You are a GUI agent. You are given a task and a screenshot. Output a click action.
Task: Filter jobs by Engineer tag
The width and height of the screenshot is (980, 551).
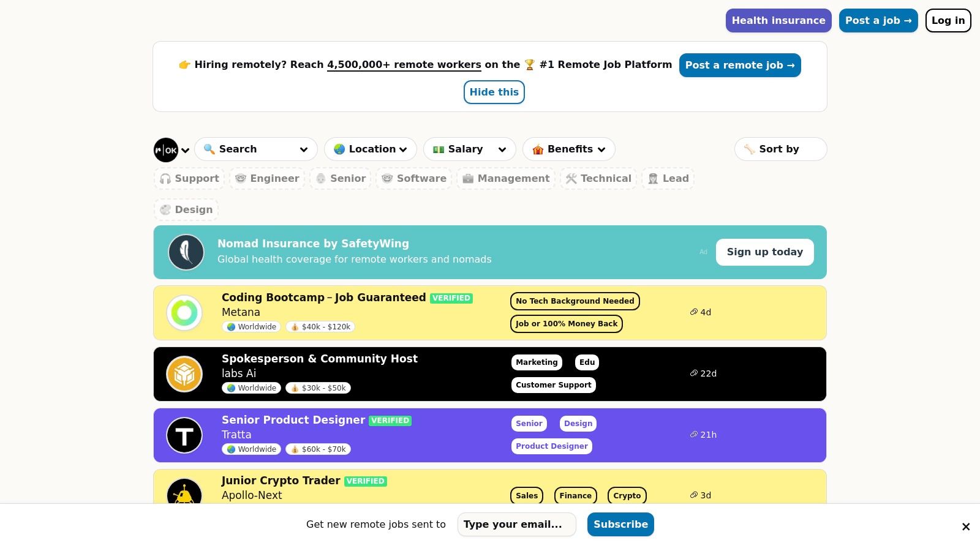tap(267, 178)
